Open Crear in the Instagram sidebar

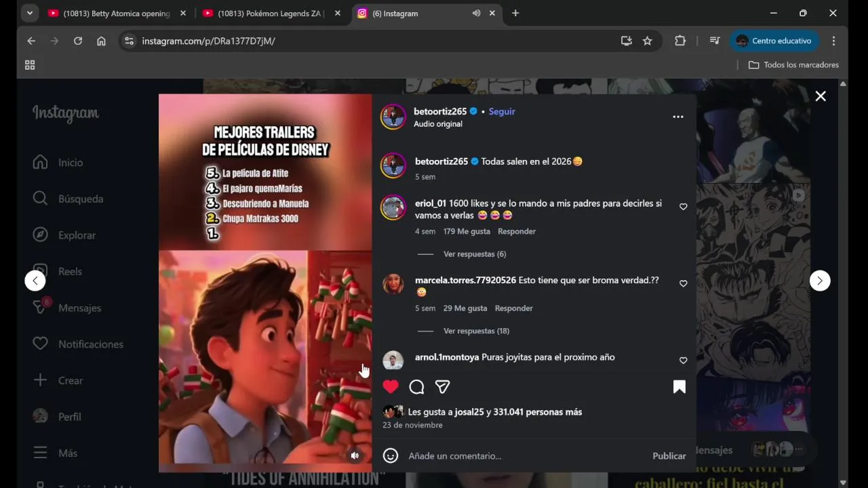coord(58,381)
